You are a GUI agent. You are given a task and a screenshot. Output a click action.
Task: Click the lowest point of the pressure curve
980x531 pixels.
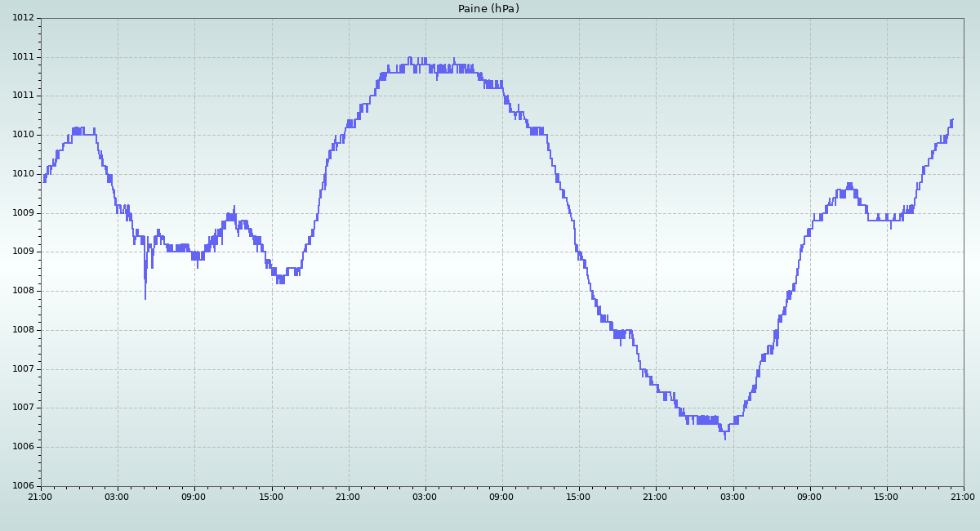724,438
